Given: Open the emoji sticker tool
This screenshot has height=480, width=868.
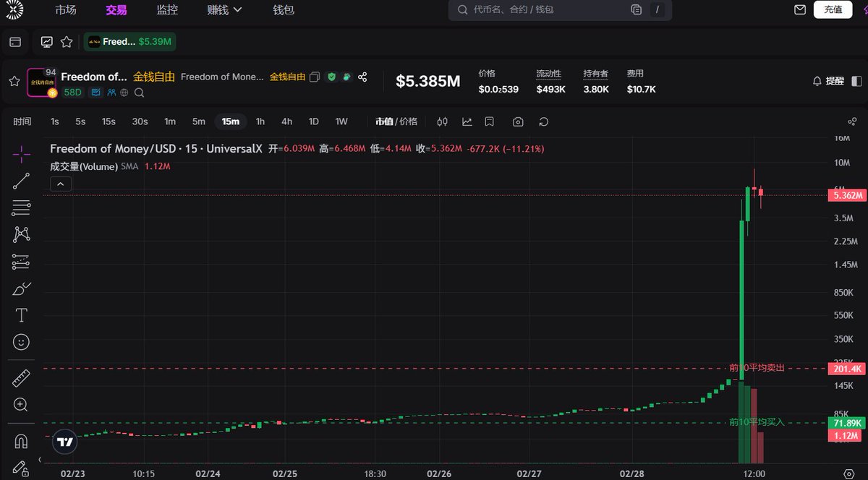Looking at the screenshot, I should [22, 342].
